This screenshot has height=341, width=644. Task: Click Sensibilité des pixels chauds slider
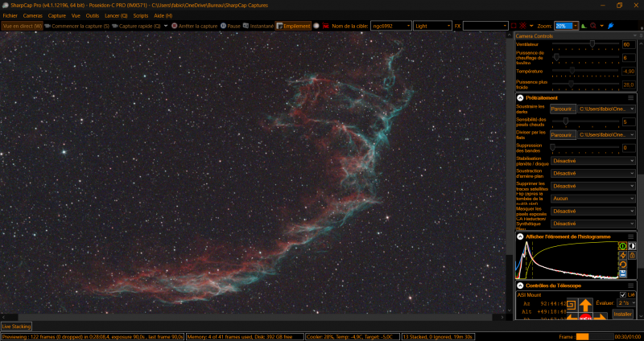586,121
